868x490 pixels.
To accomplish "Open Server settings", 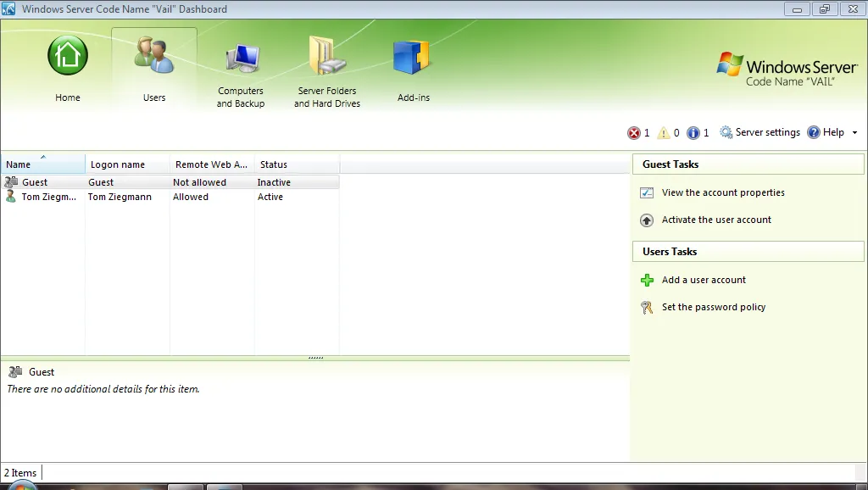I will tap(767, 132).
